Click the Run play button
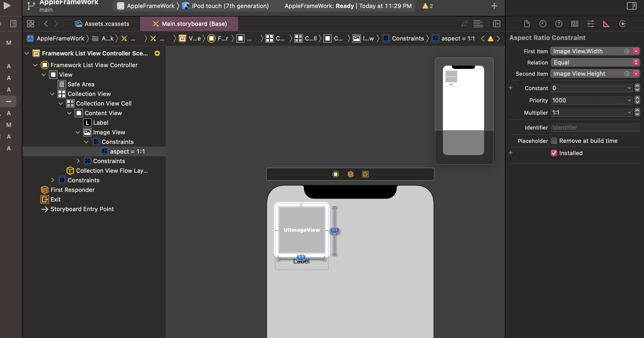644x338 pixels. click(7, 6)
